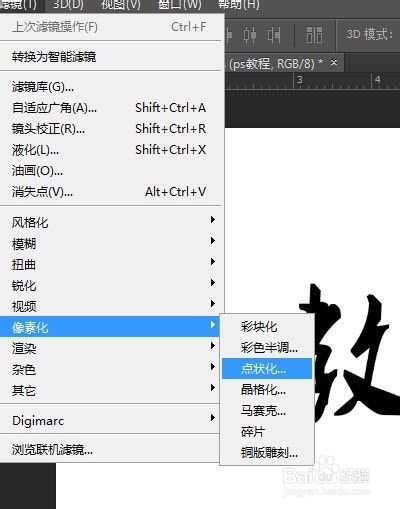Apply 彩块化 facet filter
Viewport: 400px width, 509px height.
pos(267,327)
